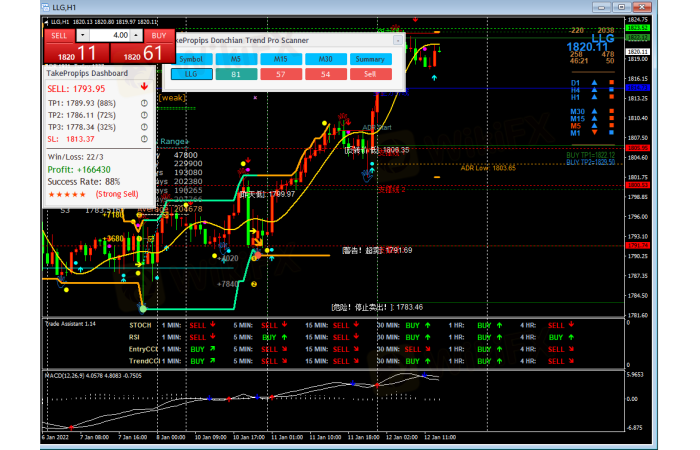Select the Symbol column header in scanner
The height and width of the screenshot is (450, 700).
[190, 59]
